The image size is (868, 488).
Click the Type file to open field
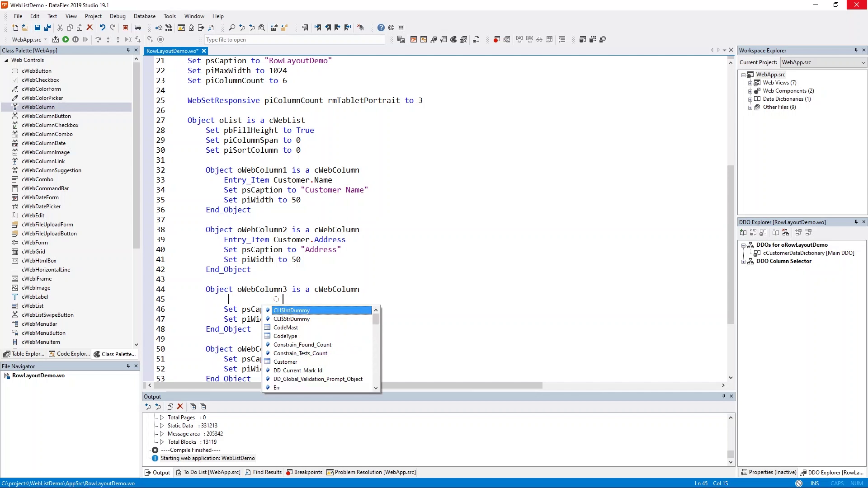pyautogui.click(x=294, y=40)
